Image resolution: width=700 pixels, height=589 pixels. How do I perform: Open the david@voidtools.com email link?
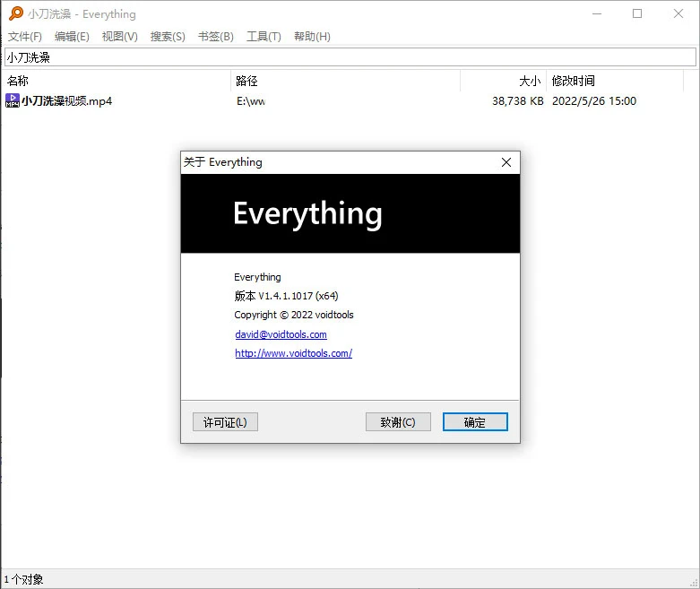tap(281, 334)
